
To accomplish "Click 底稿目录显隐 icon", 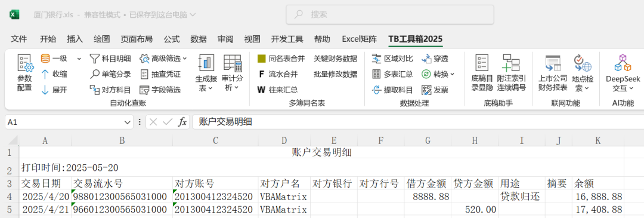I will click(x=482, y=63).
